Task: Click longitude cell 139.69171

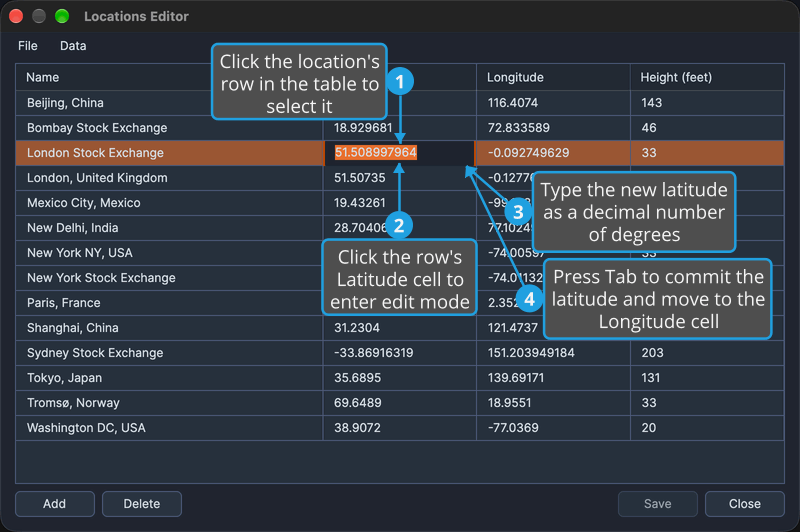Action: point(554,378)
